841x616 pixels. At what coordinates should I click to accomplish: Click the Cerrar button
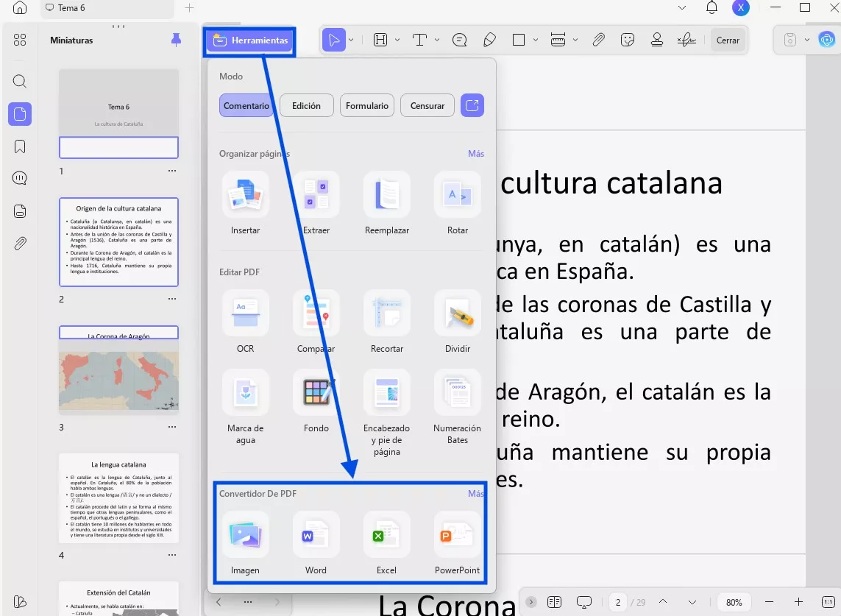pyautogui.click(x=728, y=40)
